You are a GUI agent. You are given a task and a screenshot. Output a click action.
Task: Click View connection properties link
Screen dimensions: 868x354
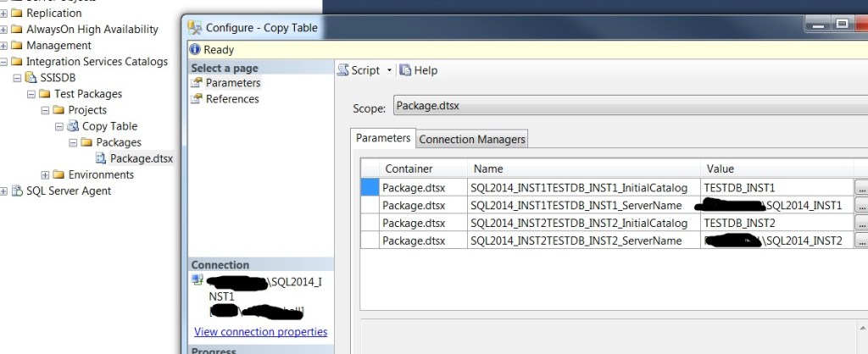tap(260, 332)
